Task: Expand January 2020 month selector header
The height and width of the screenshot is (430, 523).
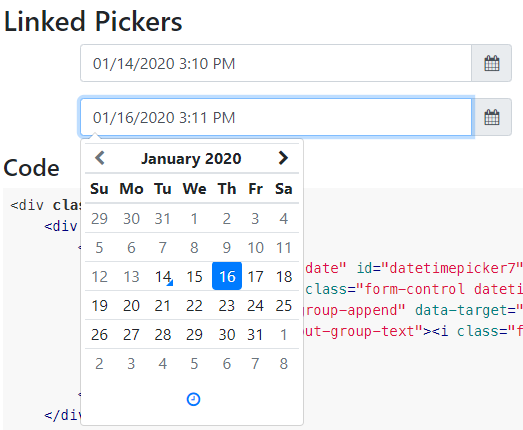Action: tap(191, 158)
